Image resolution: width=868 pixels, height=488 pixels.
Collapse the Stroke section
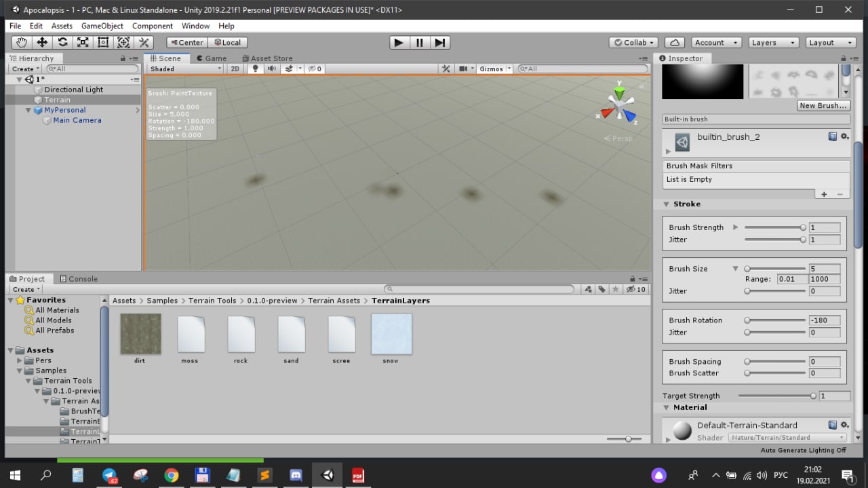[667, 204]
